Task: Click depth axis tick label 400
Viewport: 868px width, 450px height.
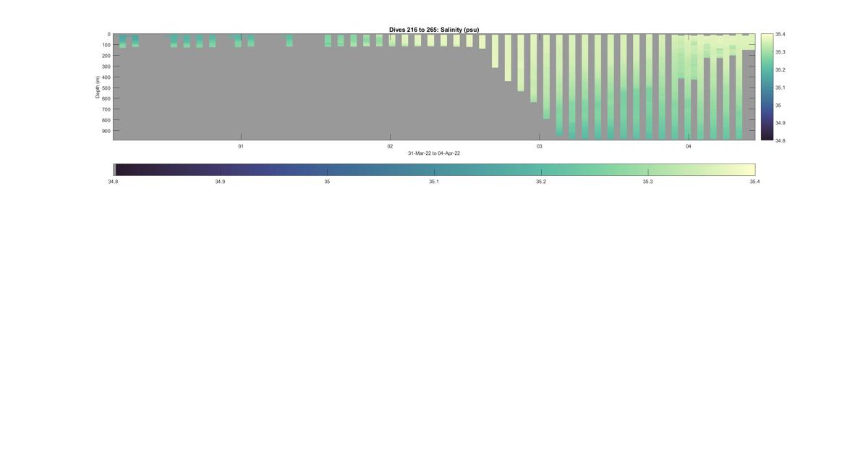Action: (106, 77)
